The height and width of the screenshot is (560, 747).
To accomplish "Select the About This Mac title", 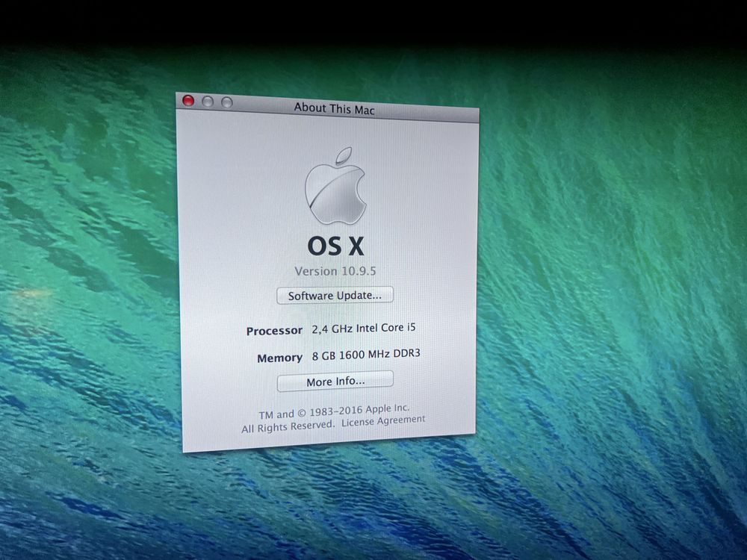I will click(x=335, y=109).
